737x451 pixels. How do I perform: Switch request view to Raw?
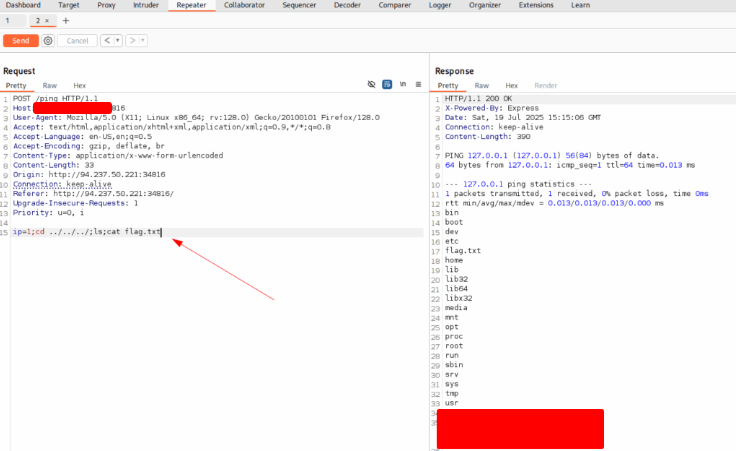(49, 86)
